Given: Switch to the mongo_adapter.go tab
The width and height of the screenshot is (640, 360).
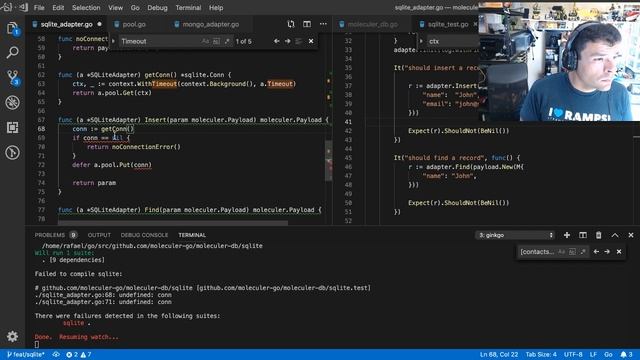Looking at the screenshot, I should 211,24.
